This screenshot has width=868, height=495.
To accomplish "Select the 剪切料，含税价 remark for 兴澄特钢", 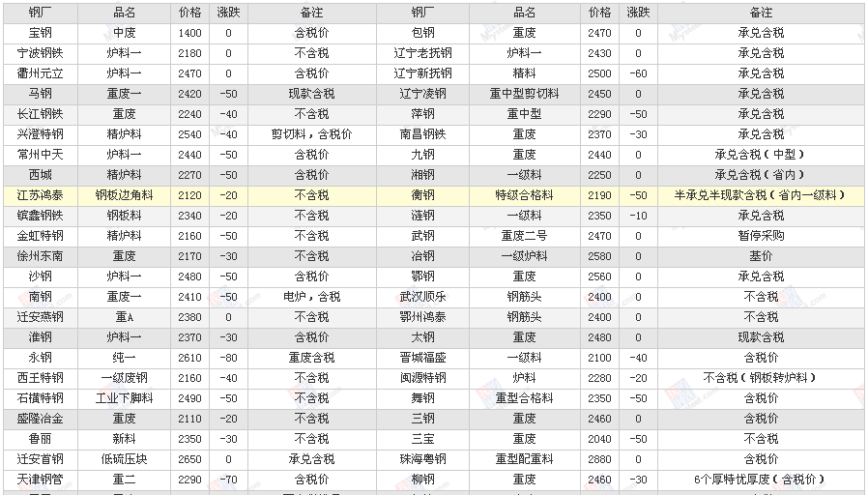I will coord(311,134).
